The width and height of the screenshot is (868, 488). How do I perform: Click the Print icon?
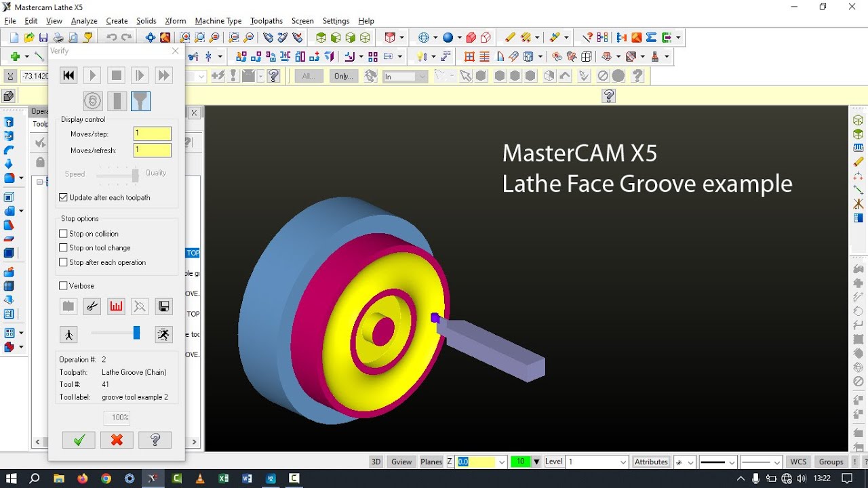tap(58, 38)
